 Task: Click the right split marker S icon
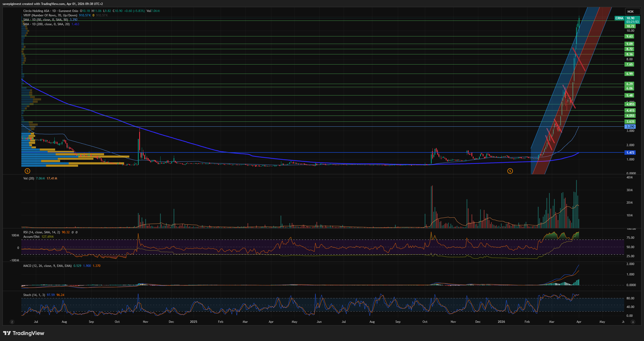pos(510,171)
